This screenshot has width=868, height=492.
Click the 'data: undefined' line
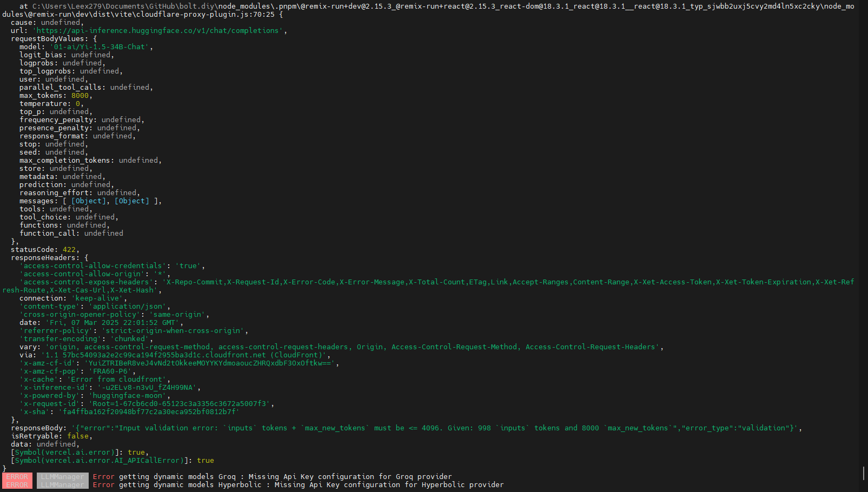45,444
